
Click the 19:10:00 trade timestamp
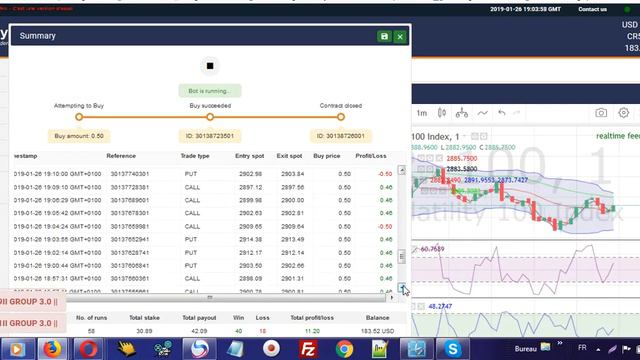(57, 174)
